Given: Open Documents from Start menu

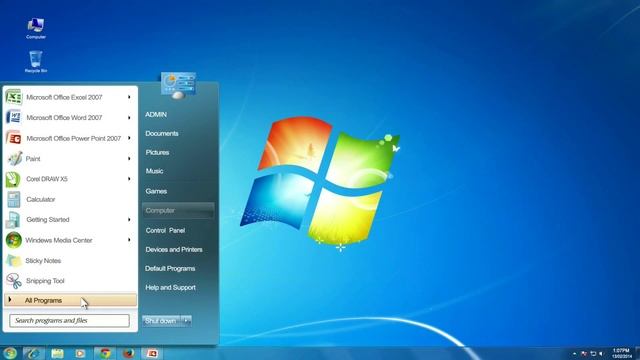Looking at the screenshot, I should click(162, 133).
